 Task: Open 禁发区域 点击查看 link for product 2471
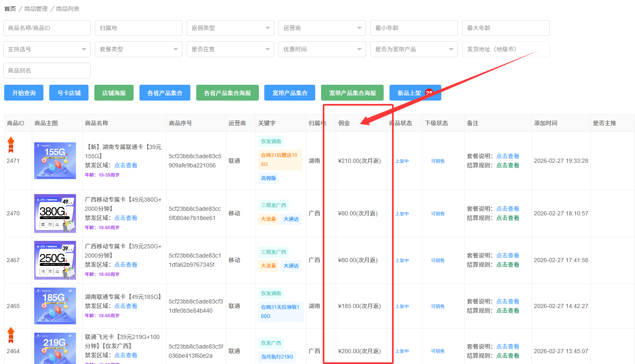point(126,165)
